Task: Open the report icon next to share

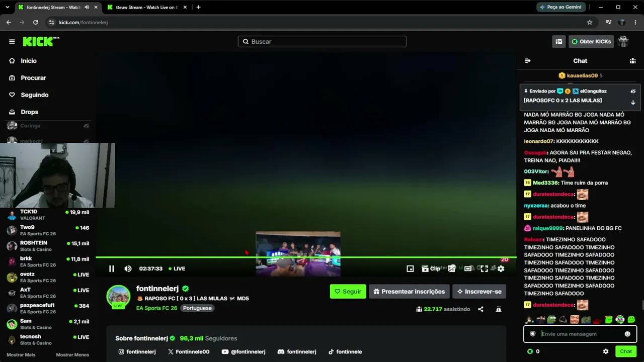Action: pyautogui.click(x=499, y=309)
